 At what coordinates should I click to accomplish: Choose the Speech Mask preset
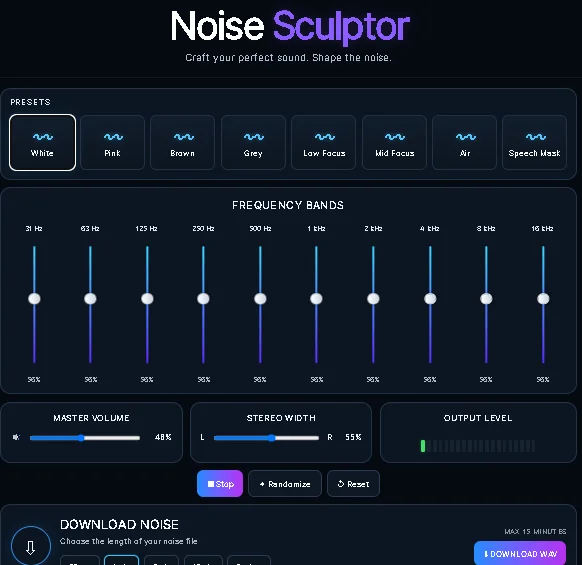click(534, 143)
